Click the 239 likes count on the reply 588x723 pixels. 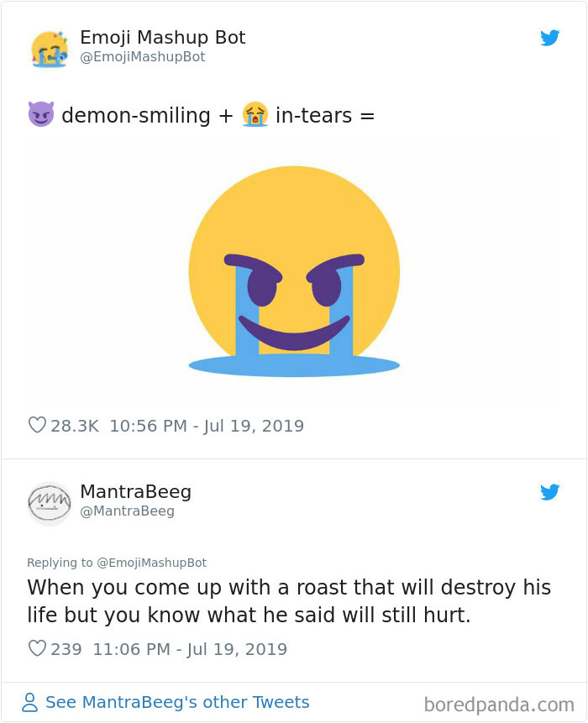coord(66,649)
